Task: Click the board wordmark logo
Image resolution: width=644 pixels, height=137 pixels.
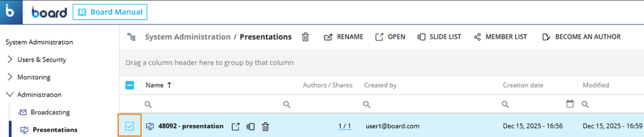Action: (x=49, y=12)
